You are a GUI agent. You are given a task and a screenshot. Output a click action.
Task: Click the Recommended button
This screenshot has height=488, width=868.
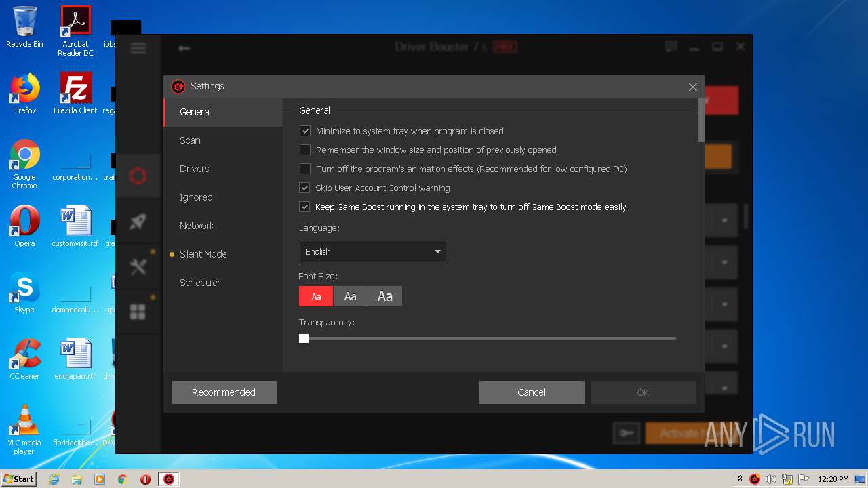pyautogui.click(x=224, y=392)
